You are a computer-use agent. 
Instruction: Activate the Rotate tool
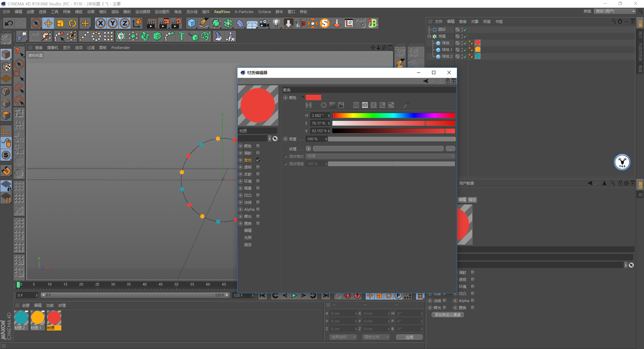click(x=72, y=23)
